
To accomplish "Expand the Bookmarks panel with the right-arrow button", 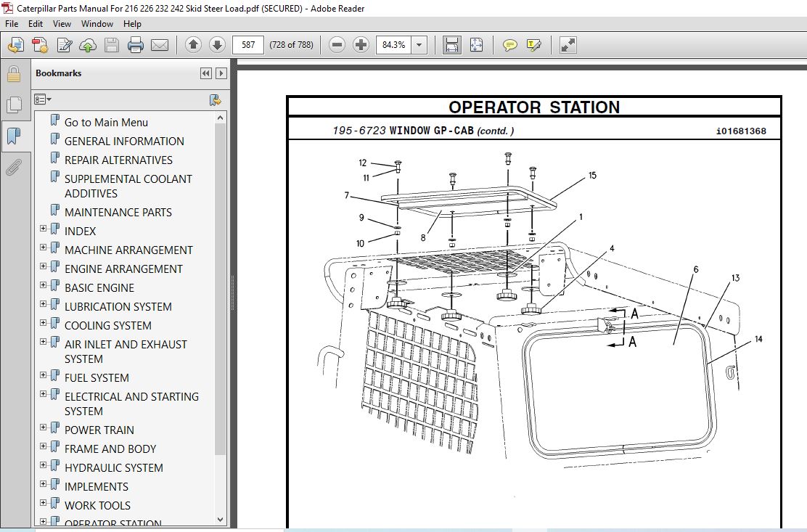I will coord(221,73).
